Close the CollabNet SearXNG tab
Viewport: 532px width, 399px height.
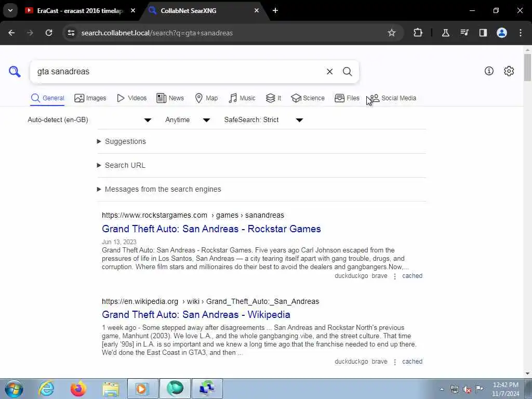pos(257,10)
